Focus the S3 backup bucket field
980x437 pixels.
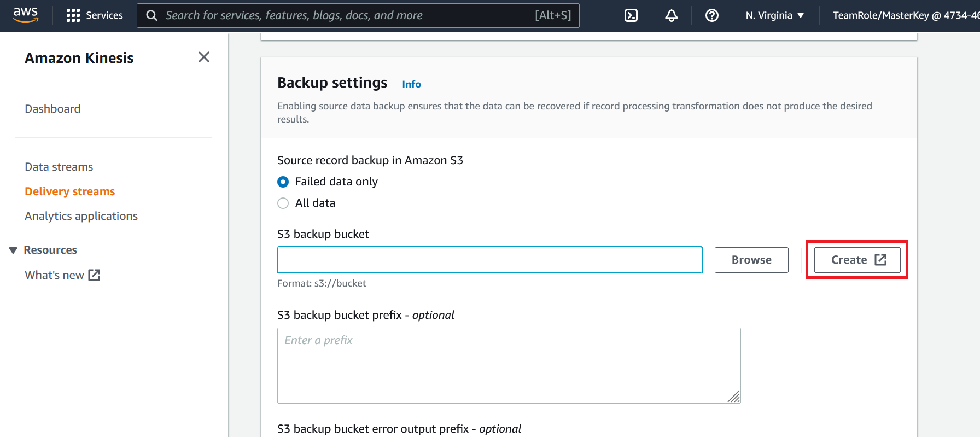pos(490,260)
